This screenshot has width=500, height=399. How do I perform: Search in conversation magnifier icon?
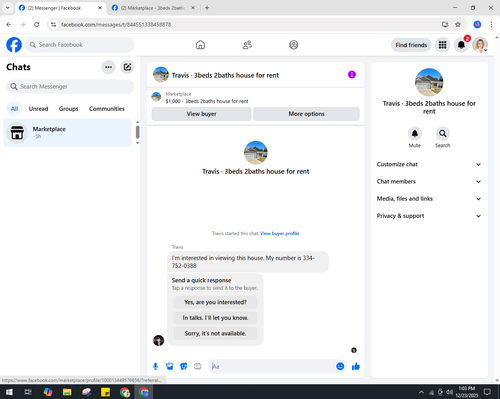(x=443, y=133)
